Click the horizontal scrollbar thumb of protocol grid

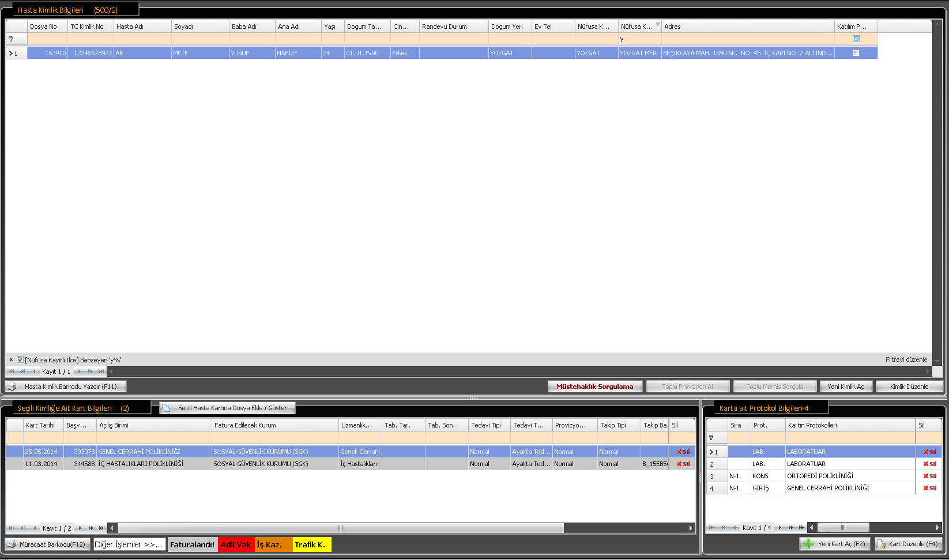(x=843, y=528)
